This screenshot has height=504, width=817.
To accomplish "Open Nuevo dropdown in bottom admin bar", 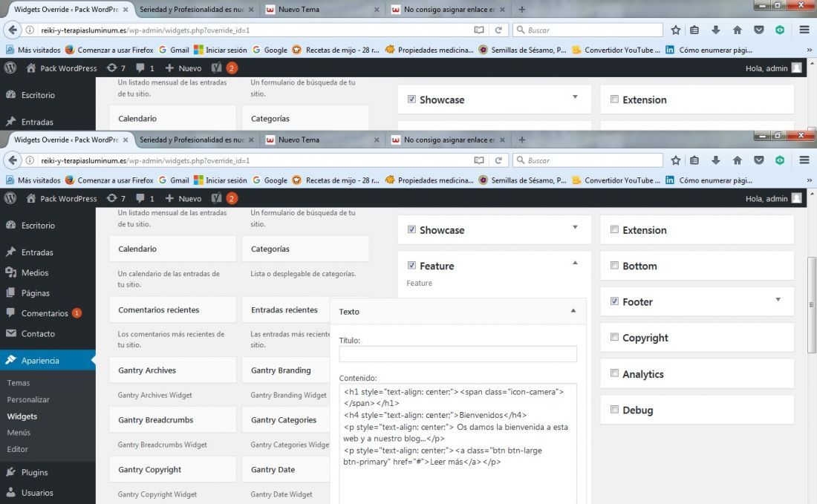I will tap(183, 198).
